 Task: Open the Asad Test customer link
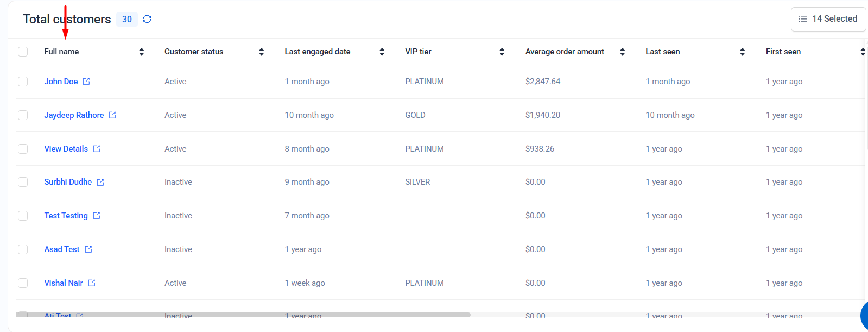pos(62,249)
